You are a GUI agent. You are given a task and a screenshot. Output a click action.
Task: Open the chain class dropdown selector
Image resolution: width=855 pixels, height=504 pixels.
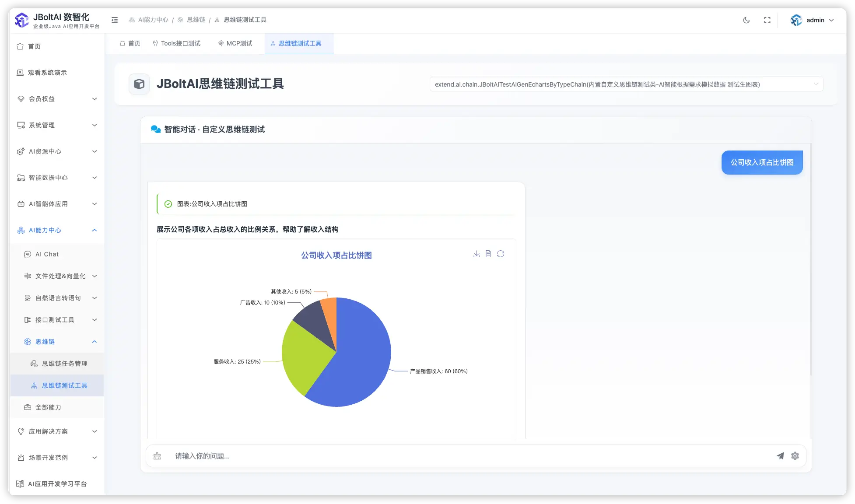coord(626,84)
